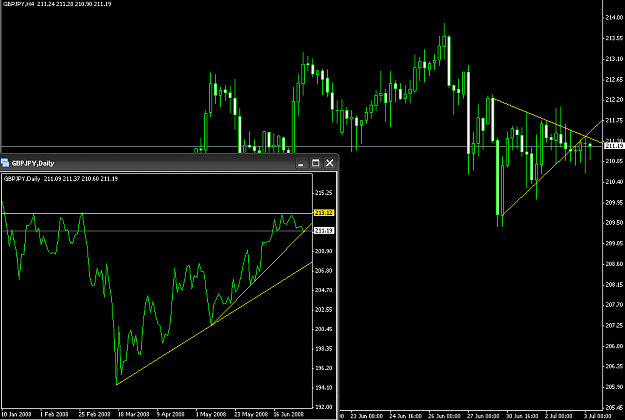This screenshot has height=420, width=625.
Task: Select the yellow horizontal resistance line on Daily chart
Action: pos(159,214)
